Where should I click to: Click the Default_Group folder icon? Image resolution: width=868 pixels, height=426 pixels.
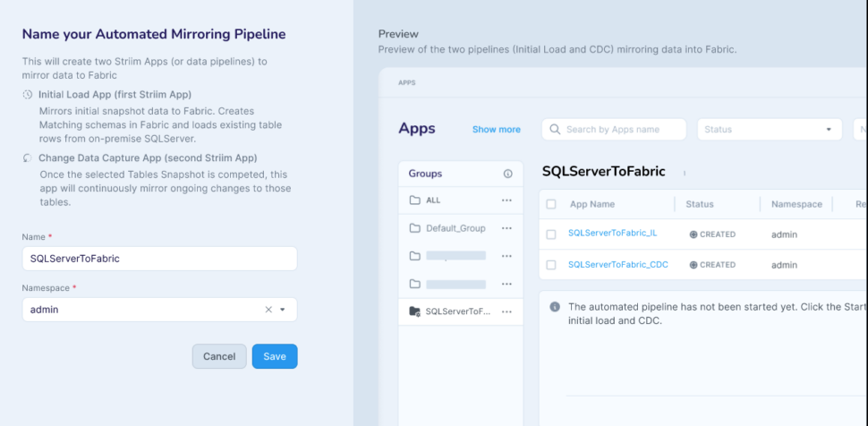pyautogui.click(x=414, y=228)
